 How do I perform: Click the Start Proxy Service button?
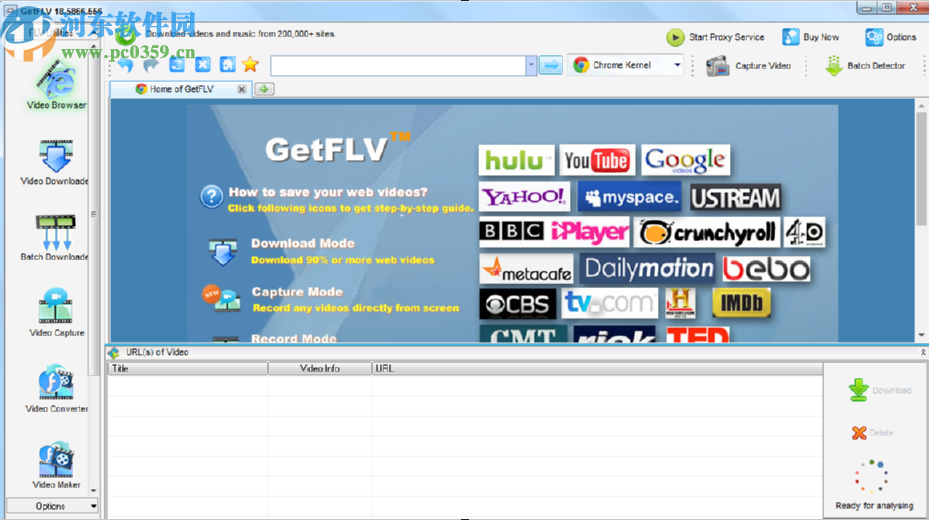coord(715,37)
